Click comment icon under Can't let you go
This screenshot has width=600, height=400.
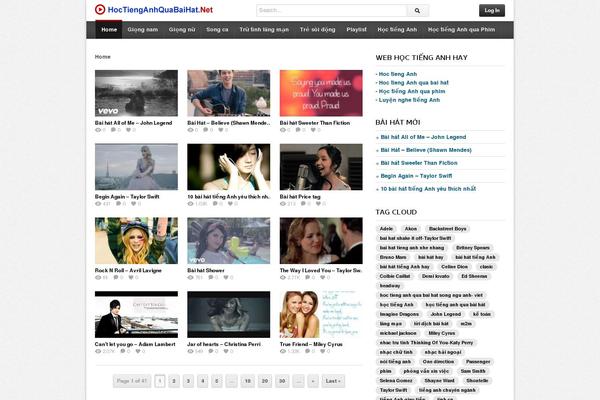tap(123, 351)
